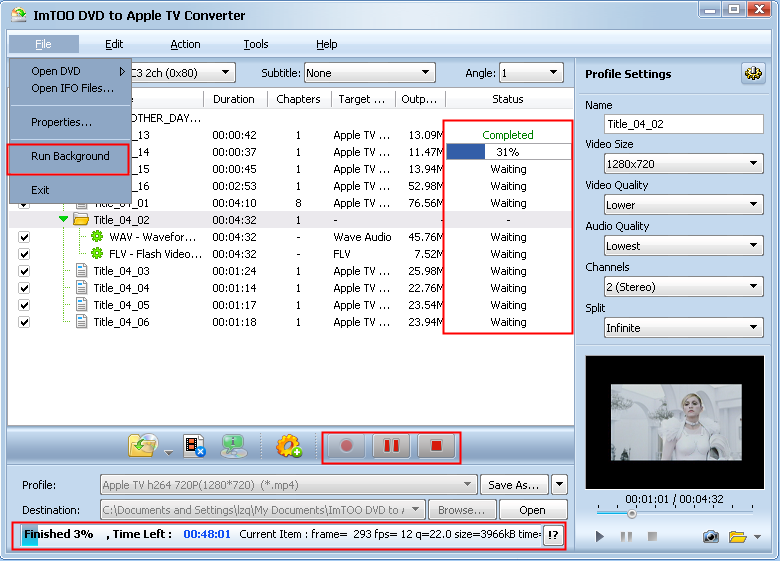The height and width of the screenshot is (561, 780).
Task: Click the FLV profile gear icon
Action: click(x=97, y=253)
